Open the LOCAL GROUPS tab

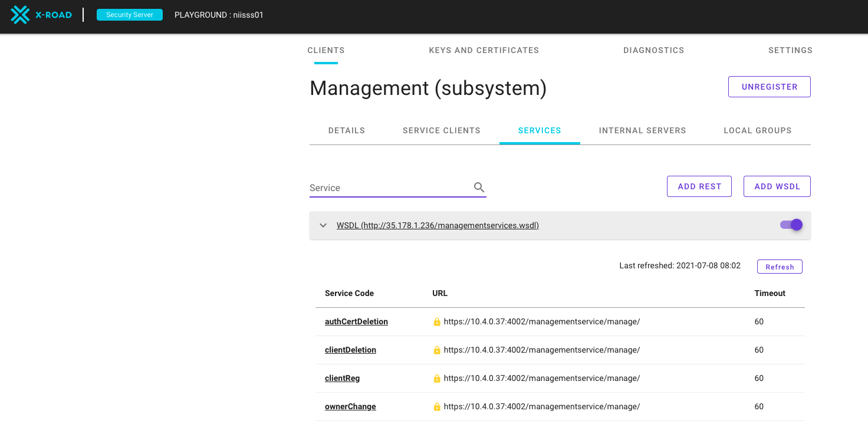coord(758,130)
